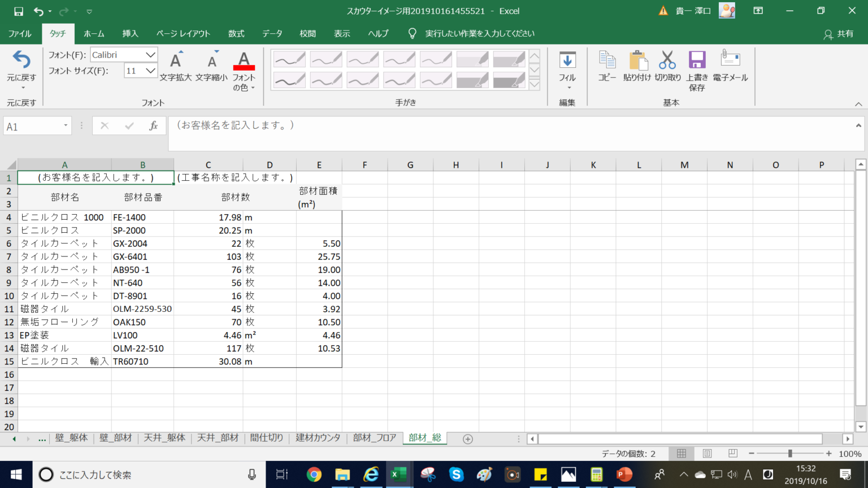Expand the Fill (フィル) dropdown

tap(567, 88)
